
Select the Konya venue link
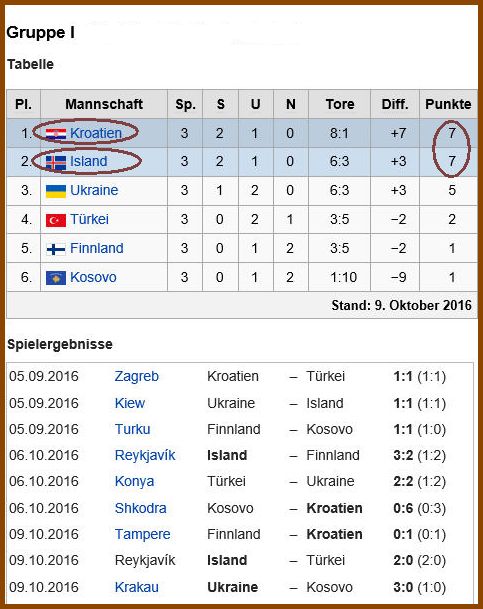134,482
